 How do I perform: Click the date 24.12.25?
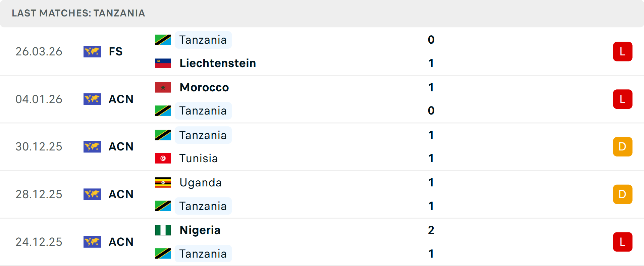point(39,242)
